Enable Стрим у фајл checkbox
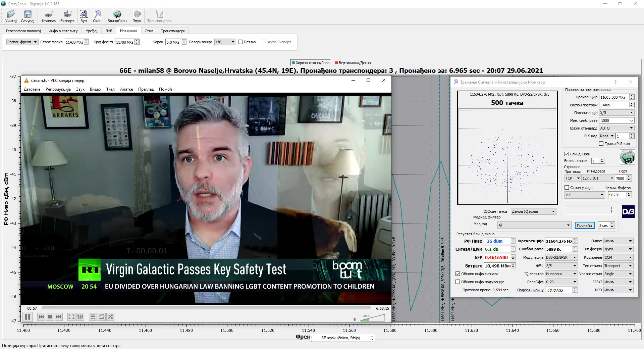The width and height of the screenshot is (644, 349). [x=567, y=188]
